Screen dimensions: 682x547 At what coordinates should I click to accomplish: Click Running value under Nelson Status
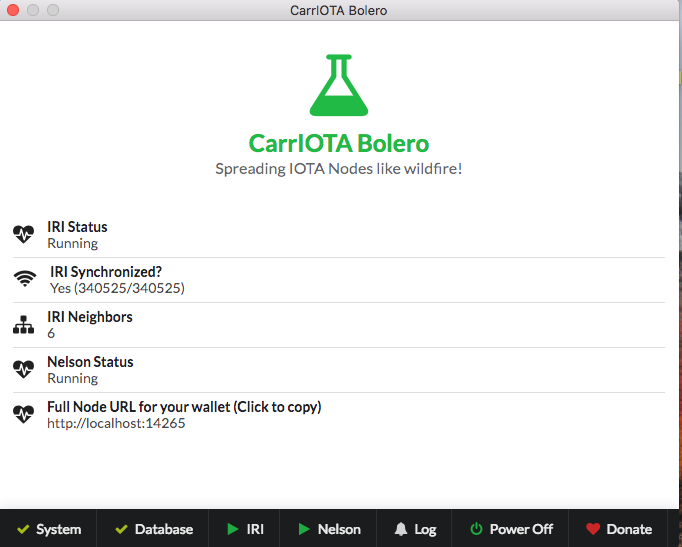click(x=73, y=378)
